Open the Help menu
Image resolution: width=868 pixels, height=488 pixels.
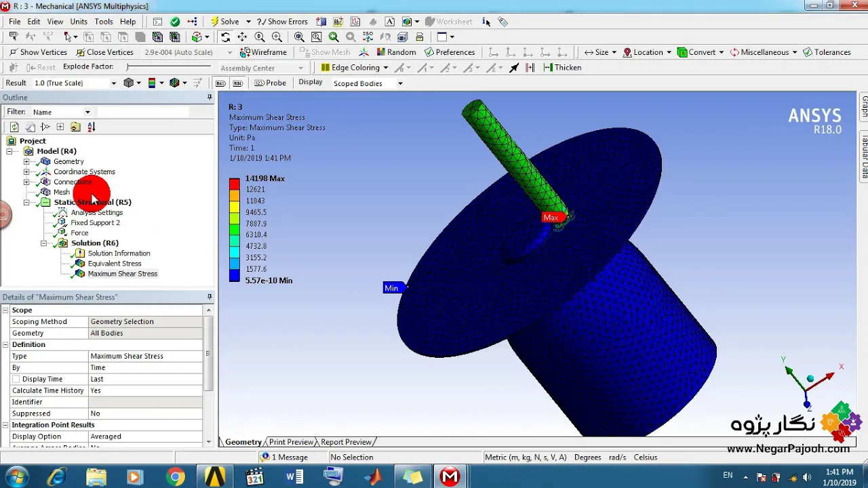click(128, 22)
